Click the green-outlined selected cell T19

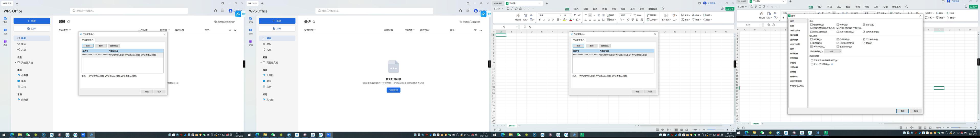[939, 88]
